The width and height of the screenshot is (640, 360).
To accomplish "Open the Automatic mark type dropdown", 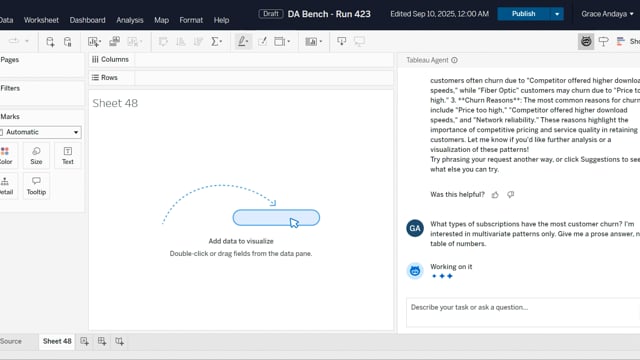I will [40, 132].
